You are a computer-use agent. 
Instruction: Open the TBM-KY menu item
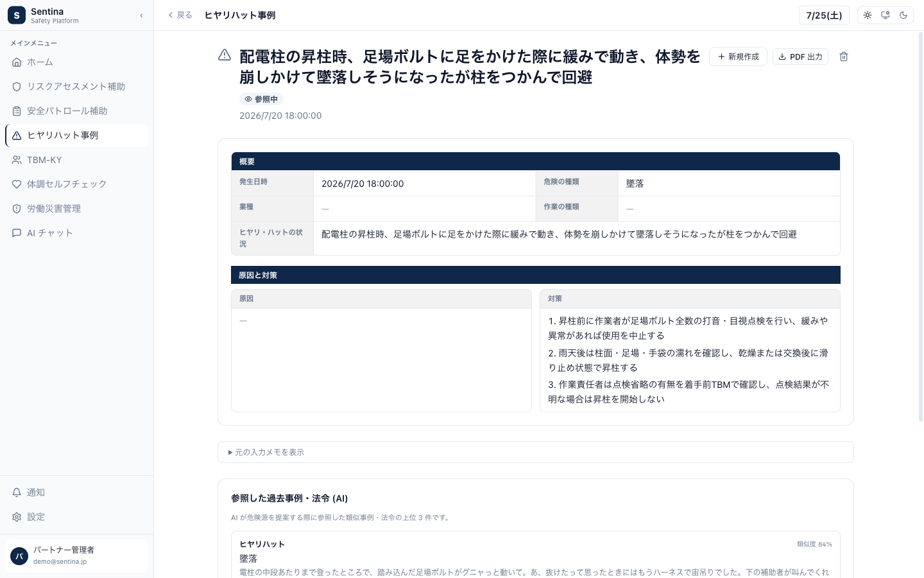pyautogui.click(x=76, y=160)
